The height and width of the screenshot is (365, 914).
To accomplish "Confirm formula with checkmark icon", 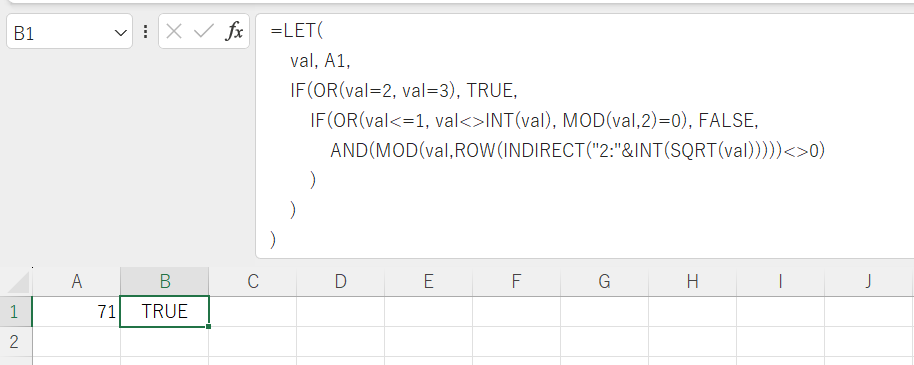I will (x=203, y=31).
